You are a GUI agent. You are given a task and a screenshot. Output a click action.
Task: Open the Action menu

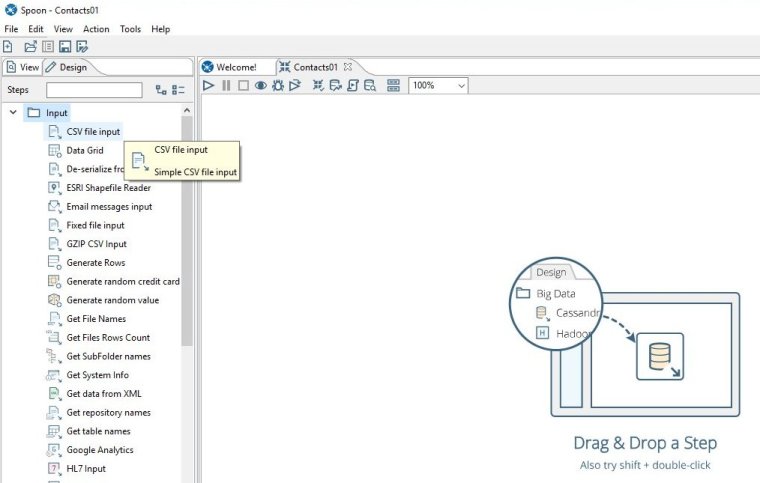pyautogui.click(x=96, y=29)
